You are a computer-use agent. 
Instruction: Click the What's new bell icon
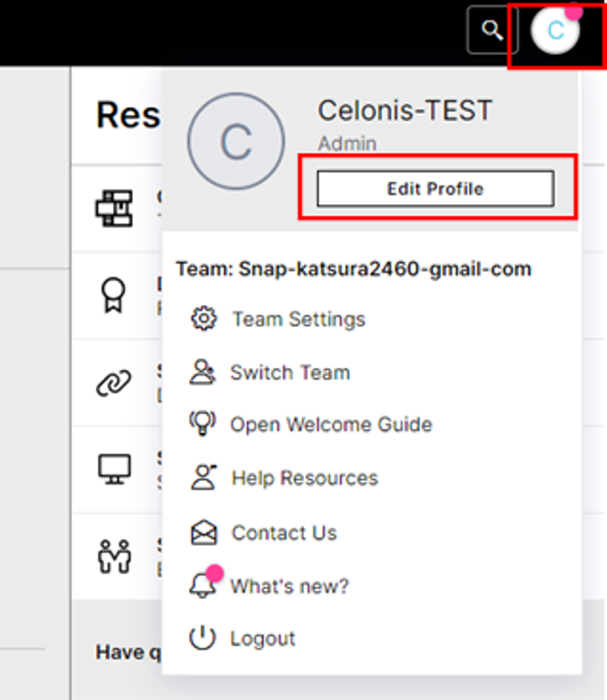tap(203, 585)
